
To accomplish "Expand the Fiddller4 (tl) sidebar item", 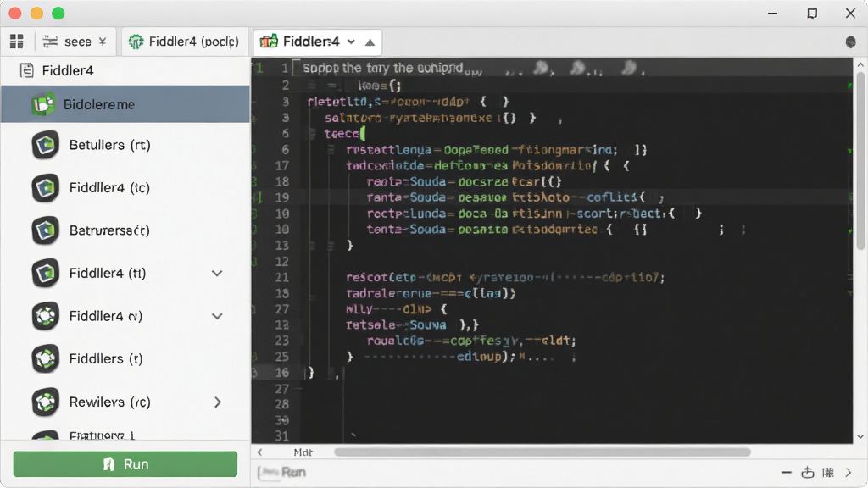I will (218, 274).
